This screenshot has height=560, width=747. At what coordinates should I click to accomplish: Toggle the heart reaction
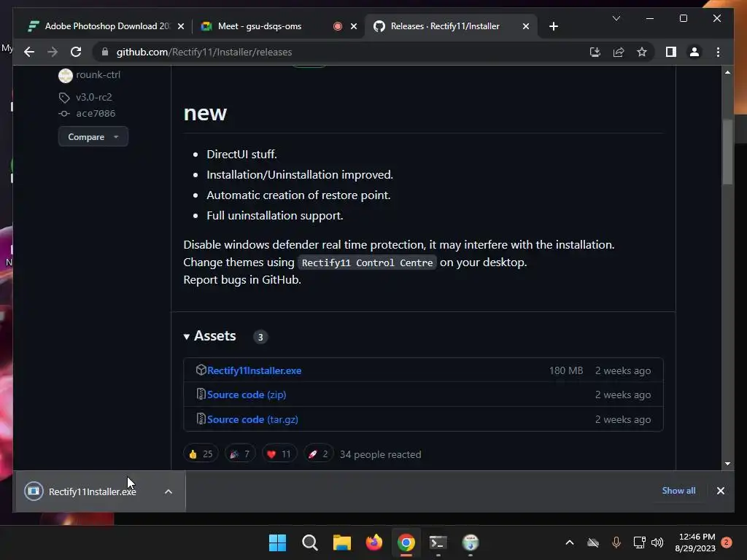[x=279, y=454]
